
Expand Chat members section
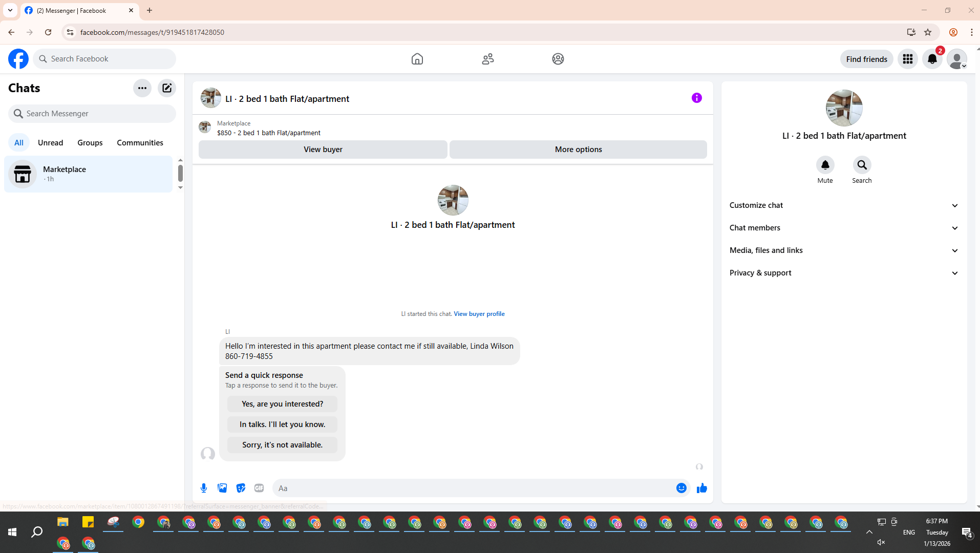pyautogui.click(x=844, y=228)
